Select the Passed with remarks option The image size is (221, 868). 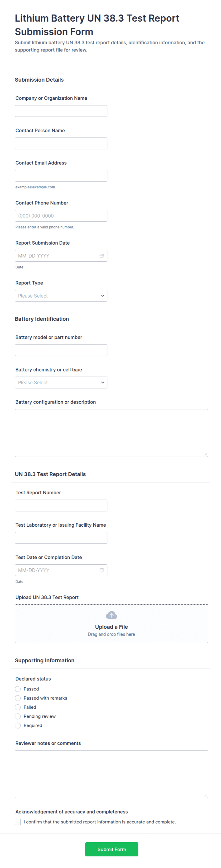18,698
